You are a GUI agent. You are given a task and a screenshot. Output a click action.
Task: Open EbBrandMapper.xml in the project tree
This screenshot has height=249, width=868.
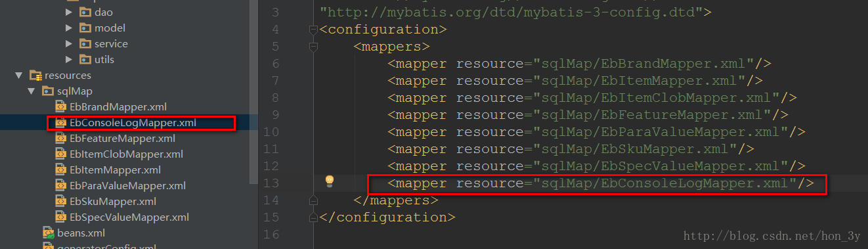pos(118,106)
